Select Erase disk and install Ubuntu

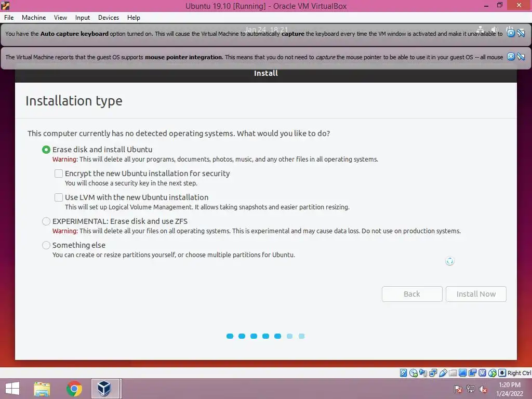(x=46, y=150)
